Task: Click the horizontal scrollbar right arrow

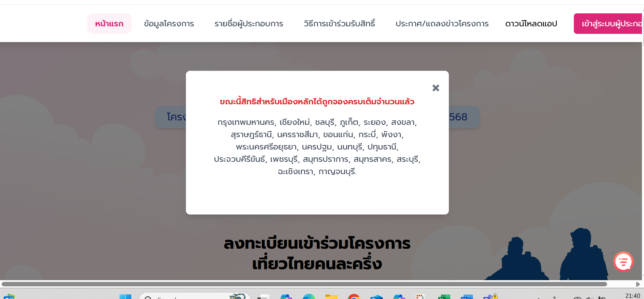Action: [x=638, y=284]
